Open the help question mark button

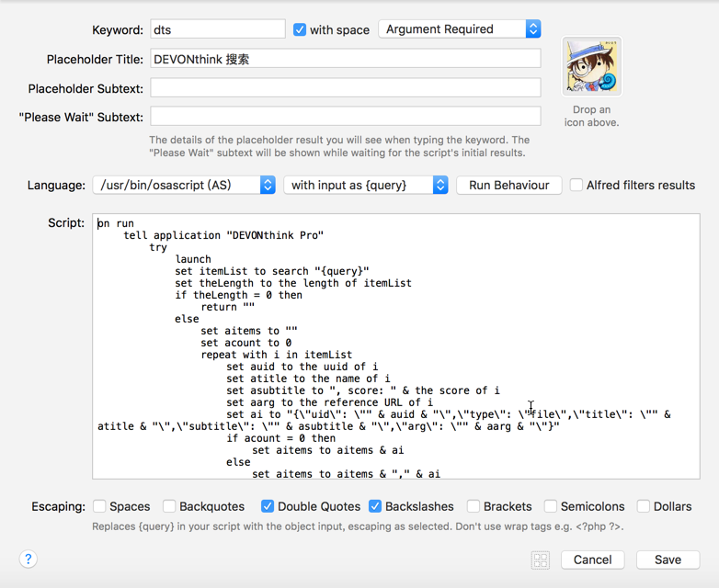[28, 559]
